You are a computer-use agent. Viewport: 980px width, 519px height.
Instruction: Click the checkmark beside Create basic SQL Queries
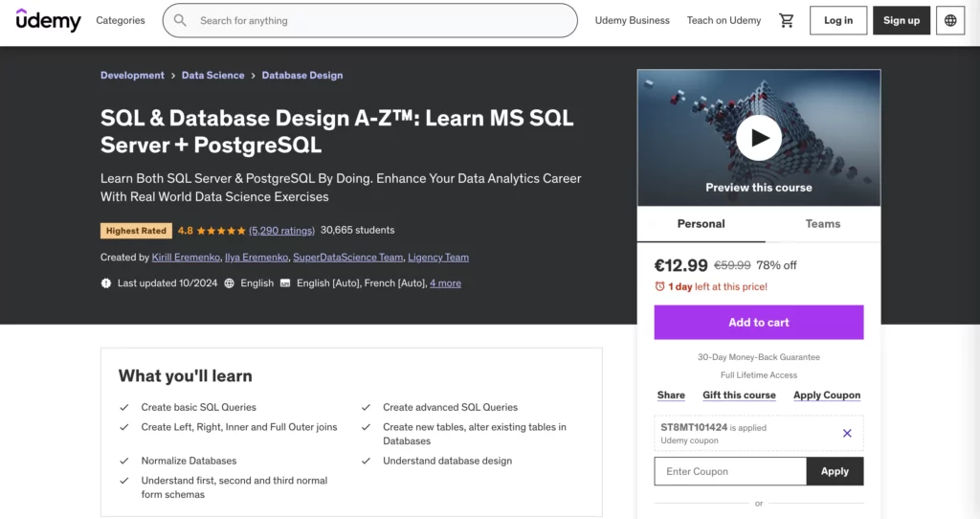(123, 407)
